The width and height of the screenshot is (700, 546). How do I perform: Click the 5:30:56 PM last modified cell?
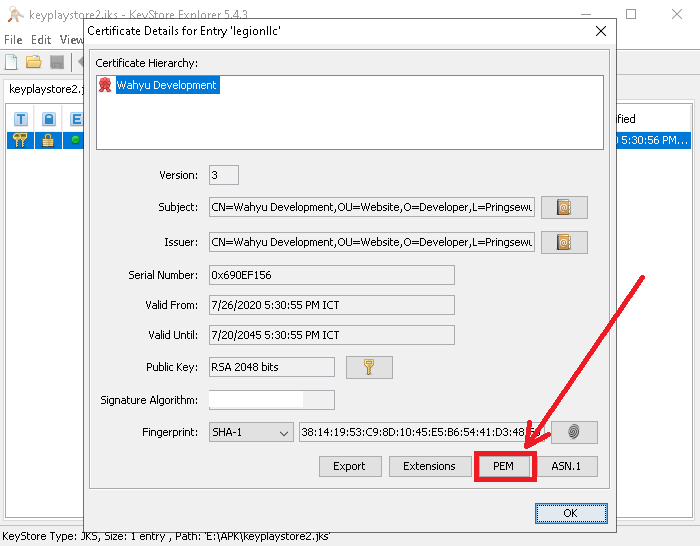654,140
